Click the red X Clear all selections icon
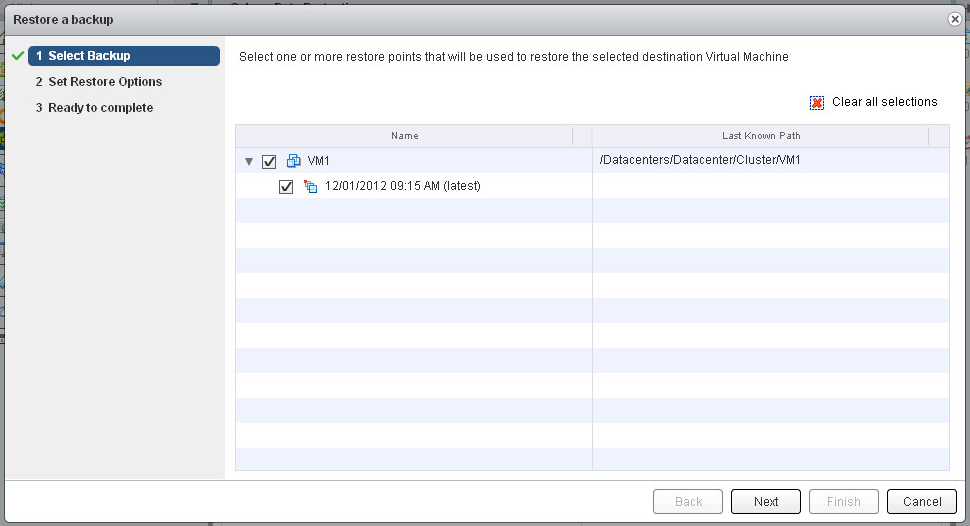The height and width of the screenshot is (526, 970). point(817,103)
